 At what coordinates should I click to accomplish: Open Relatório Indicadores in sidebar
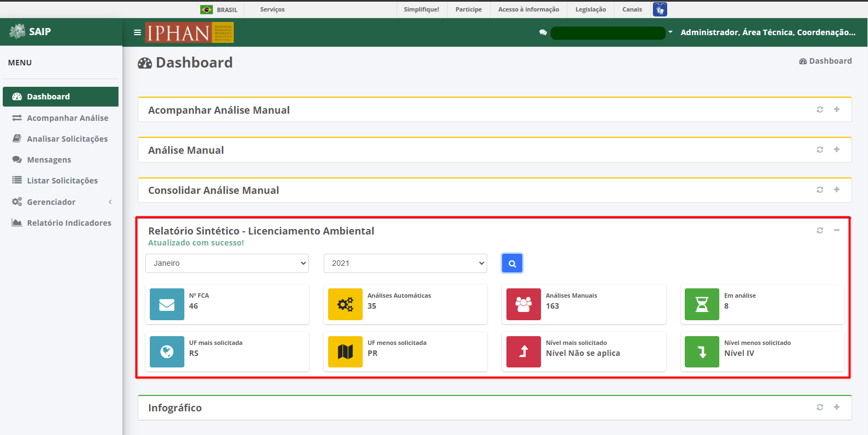pos(60,223)
